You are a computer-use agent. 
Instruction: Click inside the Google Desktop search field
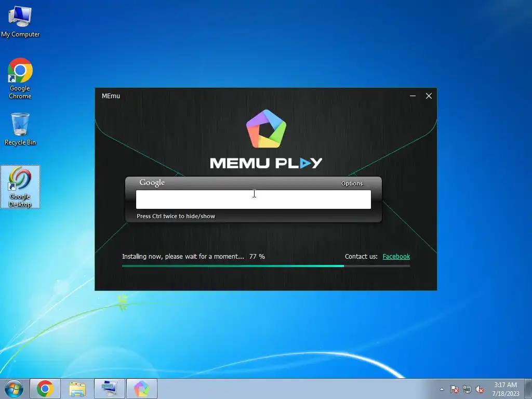pos(254,199)
